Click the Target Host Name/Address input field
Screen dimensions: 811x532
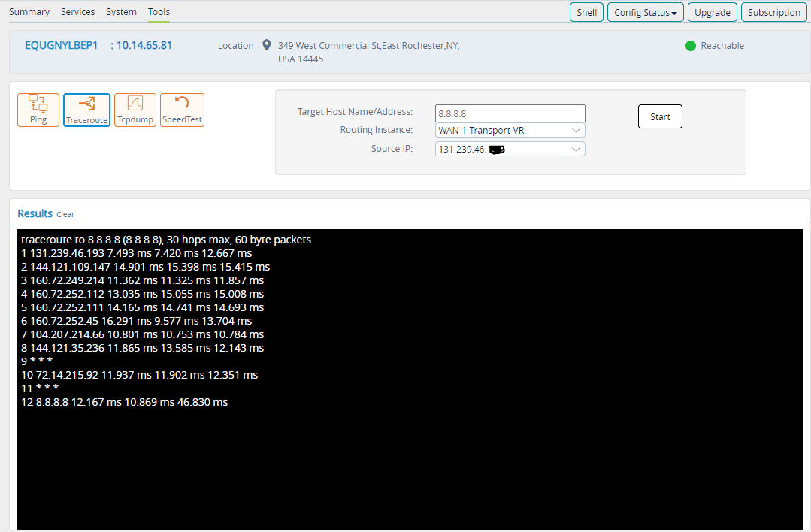pyautogui.click(x=510, y=113)
